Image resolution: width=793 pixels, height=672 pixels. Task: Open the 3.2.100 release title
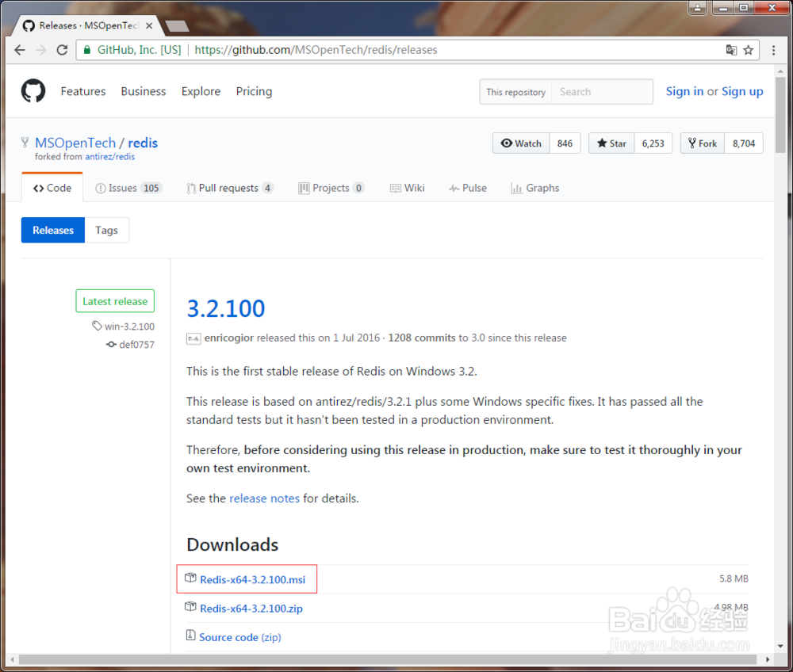click(x=226, y=308)
